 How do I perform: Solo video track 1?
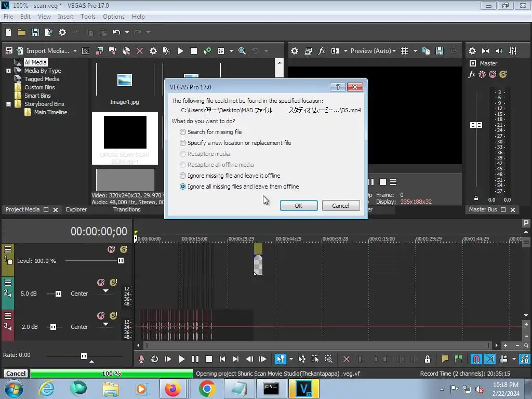click(x=124, y=249)
